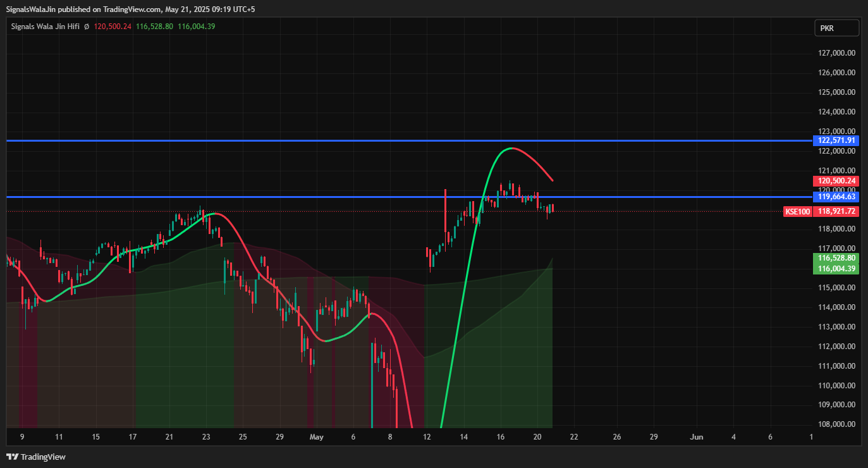Click the 23 date on time axis
This screenshot has width=868, height=468.
(206, 437)
